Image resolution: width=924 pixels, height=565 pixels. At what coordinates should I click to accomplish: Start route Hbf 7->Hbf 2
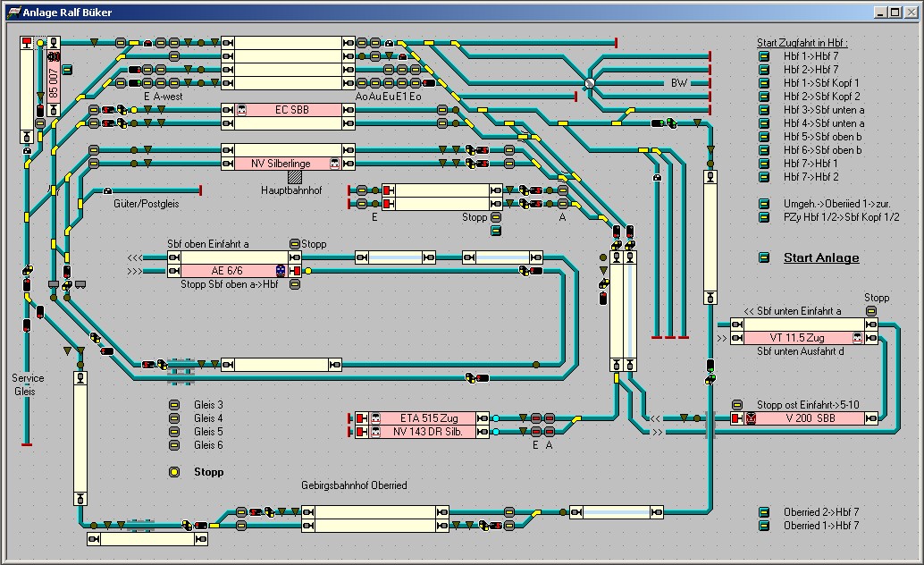point(764,177)
